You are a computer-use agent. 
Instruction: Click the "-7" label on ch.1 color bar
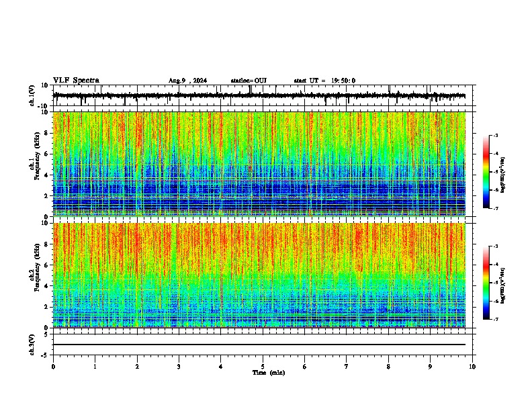[496, 208]
